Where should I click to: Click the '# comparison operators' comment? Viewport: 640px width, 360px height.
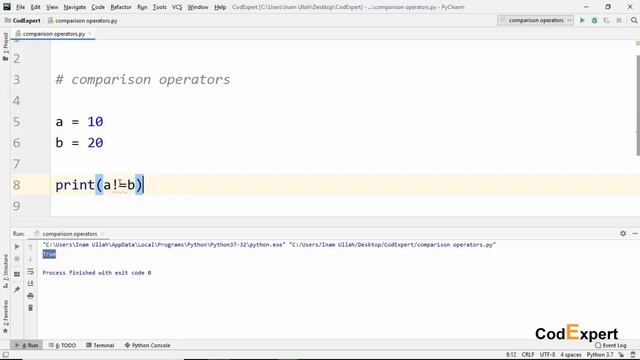click(x=143, y=80)
